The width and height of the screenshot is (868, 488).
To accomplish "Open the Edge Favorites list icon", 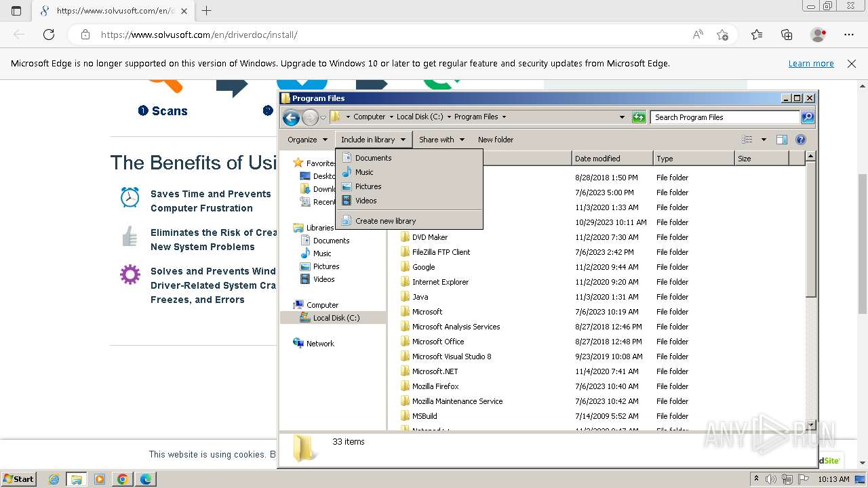I will click(x=757, y=35).
